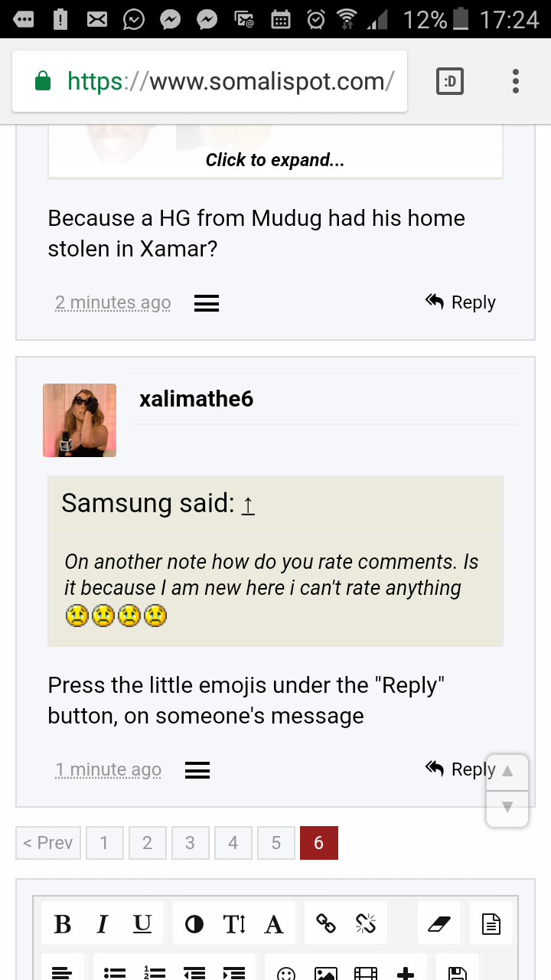Insert media using the film strip icon
The height and width of the screenshot is (980, 551).
(x=365, y=974)
